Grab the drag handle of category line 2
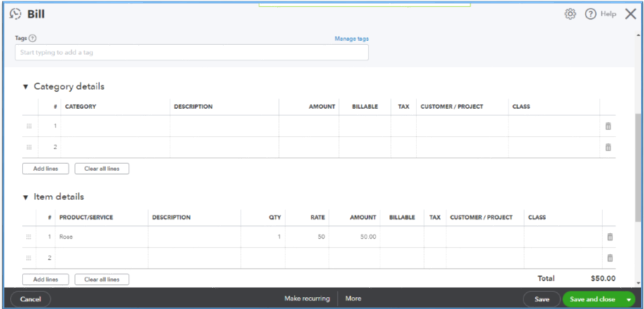Screen dimensions: 644x309 pos(29,147)
